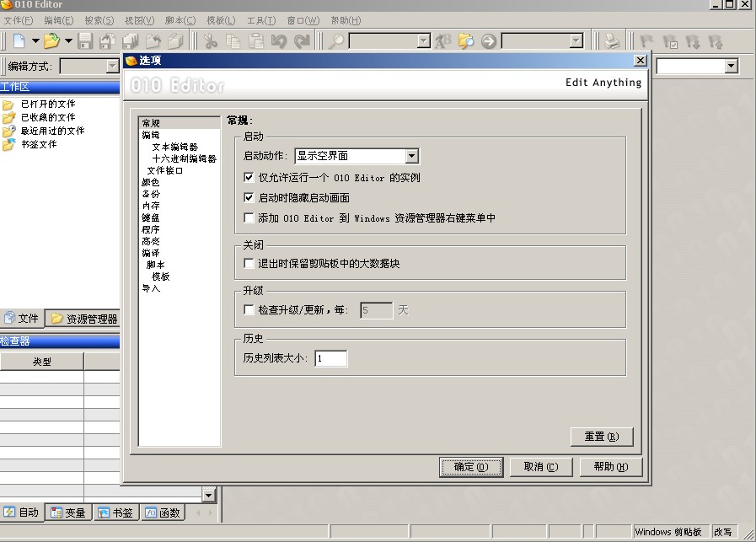Click the print icon

pyautogui.click(x=612, y=41)
